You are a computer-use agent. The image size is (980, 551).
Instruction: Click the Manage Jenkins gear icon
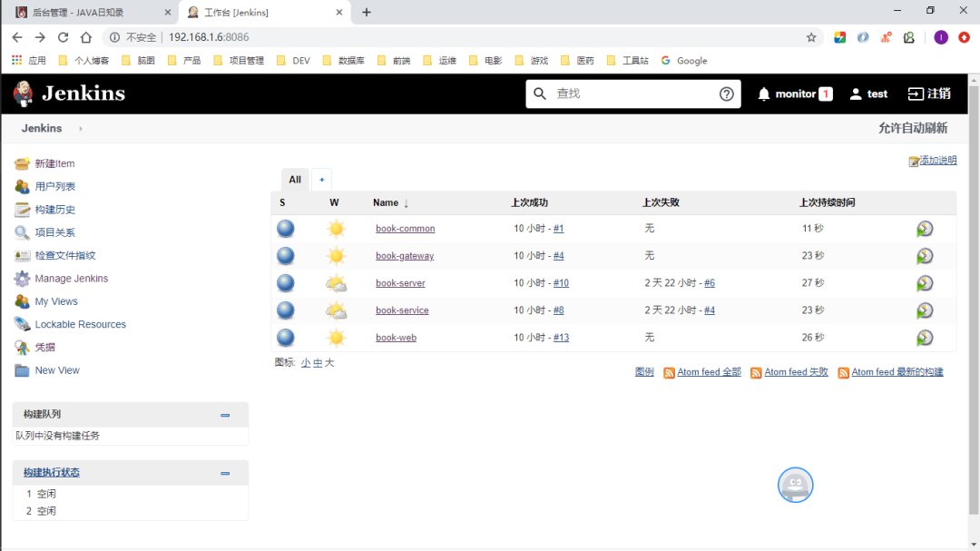[22, 279]
